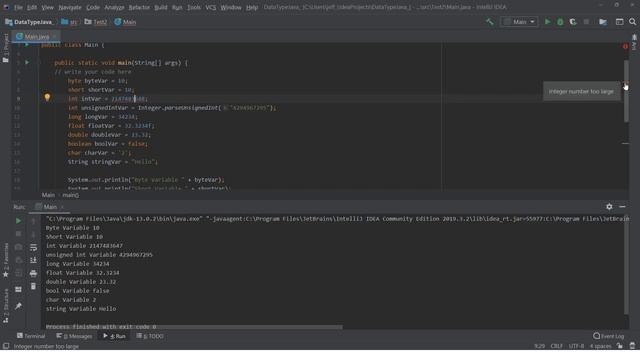Open Project Structure icon in toolbar
Screen dimensions: 640x360
(603, 22)
